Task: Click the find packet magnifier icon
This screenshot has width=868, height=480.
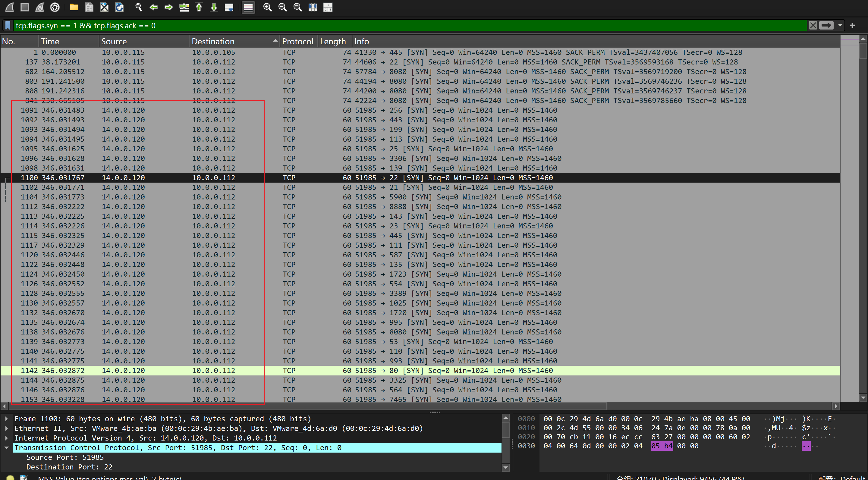Action: [x=138, y=7]
